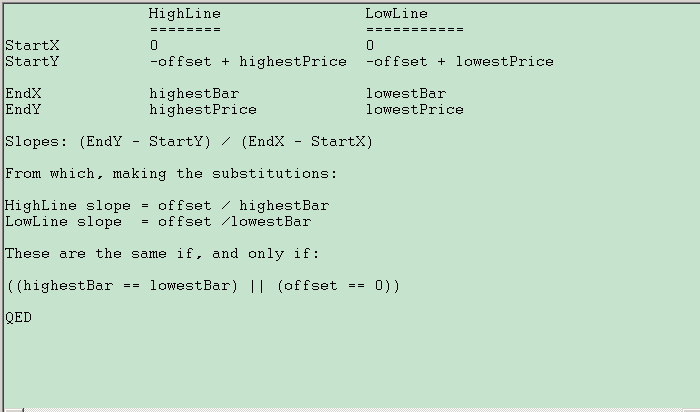Click the EndX row label
Screen dimensions: 700x412
coord(23,94)
